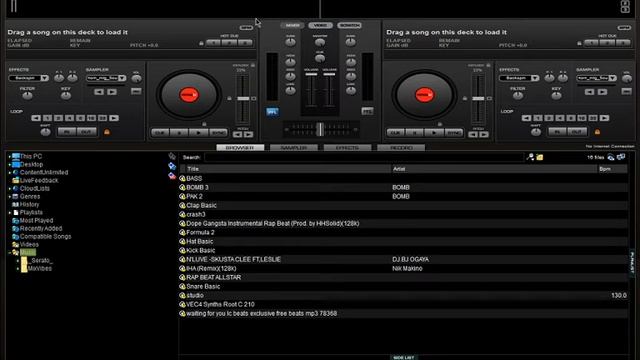
Task: Toggle the pitch reset box right of left pitch slider
Action: [254, 98]
